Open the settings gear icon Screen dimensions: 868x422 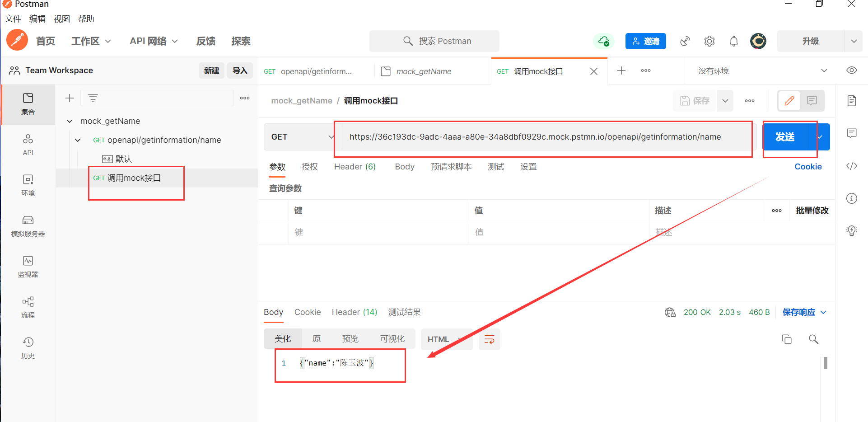pyautogui.click(x=709, y=41)
